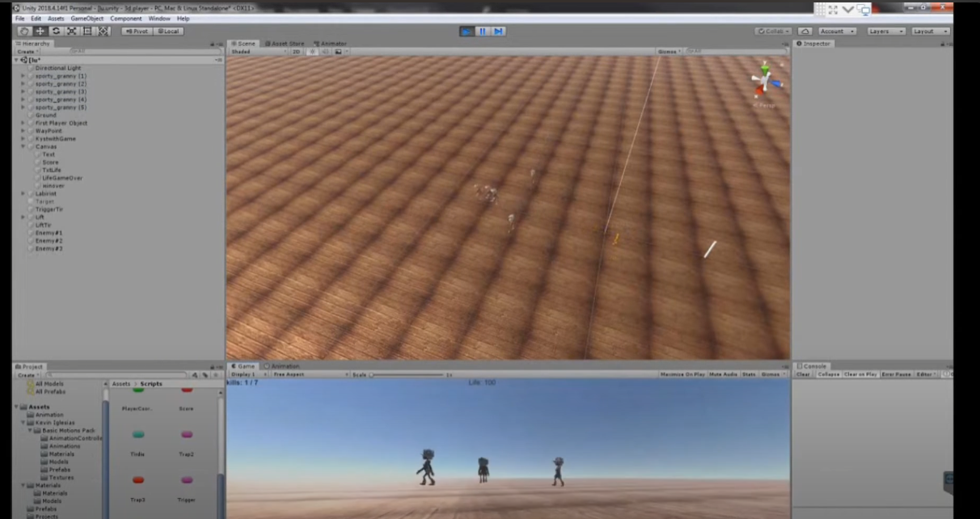The width and height of the screenshot is (980, 519).
Task: Click the Step frame button
Action: tap(498, 32)
